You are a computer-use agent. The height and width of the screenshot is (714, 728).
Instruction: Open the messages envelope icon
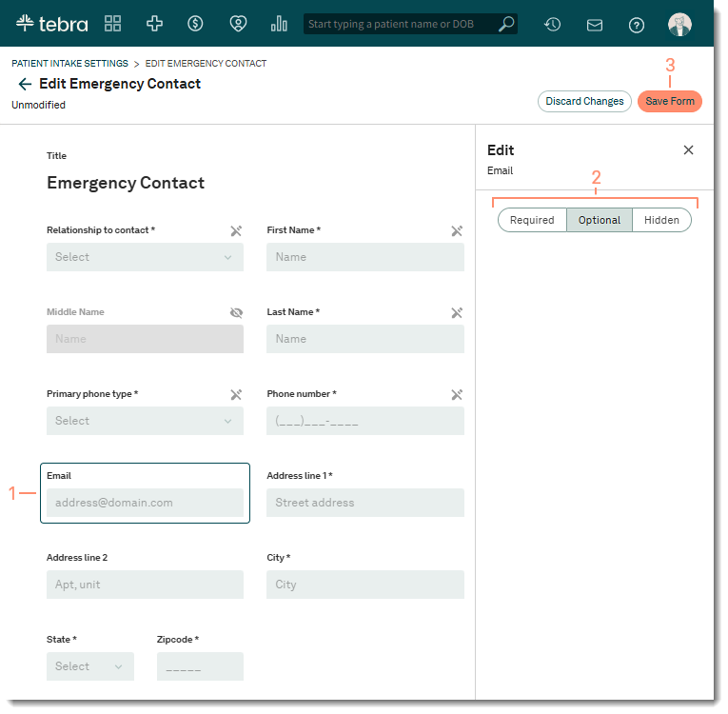[594, 25]
